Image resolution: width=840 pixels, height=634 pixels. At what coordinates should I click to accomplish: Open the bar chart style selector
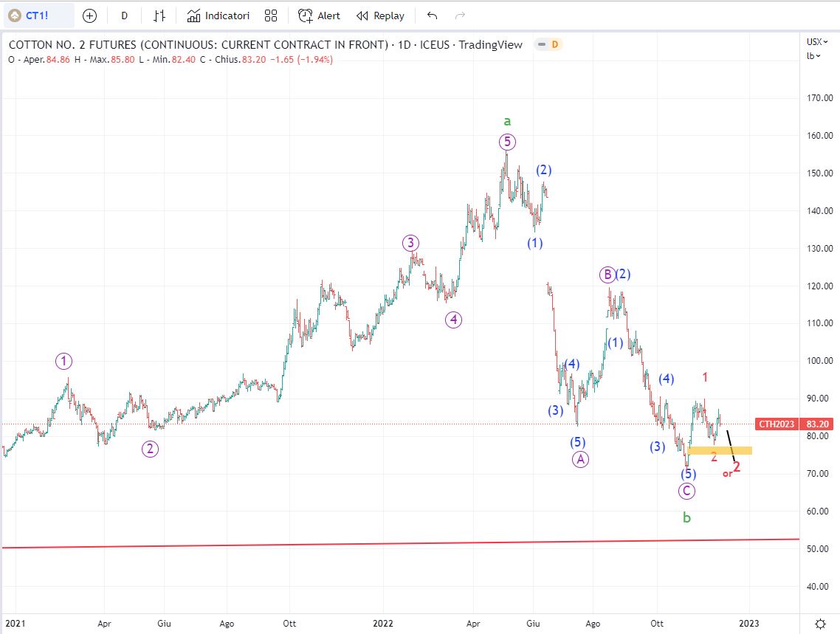(x=159, y=16)
